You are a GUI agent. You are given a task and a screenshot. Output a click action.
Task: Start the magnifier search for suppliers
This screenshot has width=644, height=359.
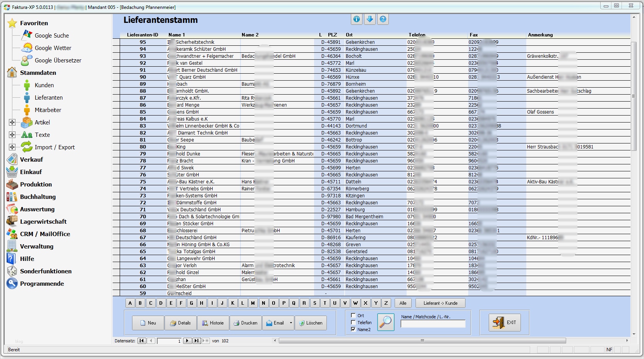click(x=385, y=322)
